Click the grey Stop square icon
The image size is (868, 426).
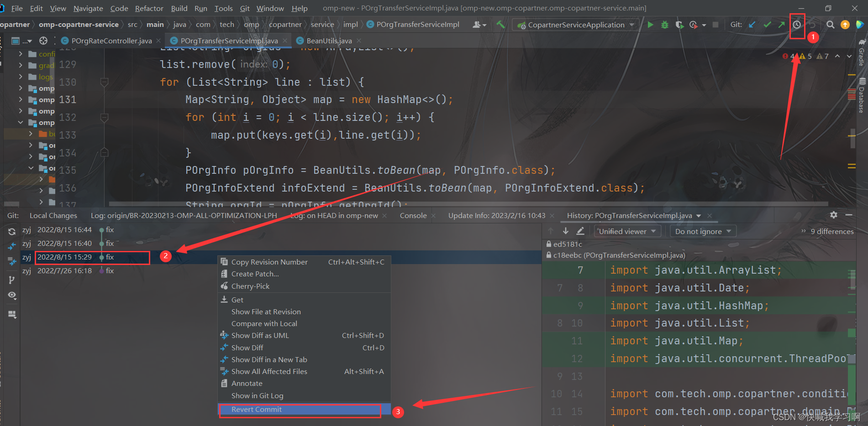coord(715,25)
